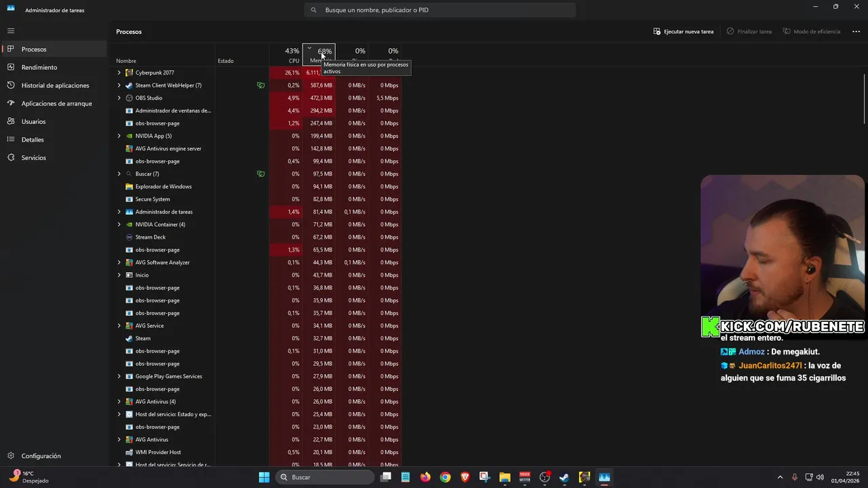Sort processes by CPU column
The image size is (868, 488).
[x=285, y=54]
